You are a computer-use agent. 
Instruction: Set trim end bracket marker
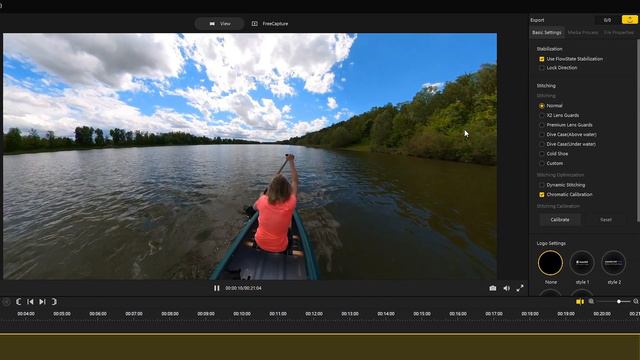(54, 302)
